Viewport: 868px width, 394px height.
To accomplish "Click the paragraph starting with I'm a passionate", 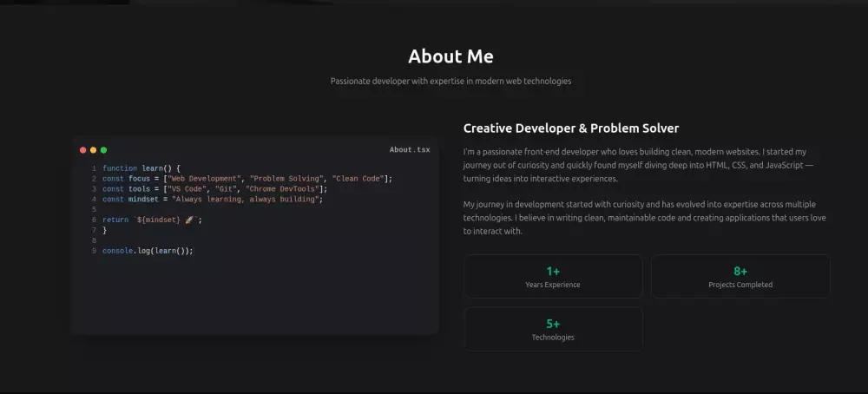I will pyautogui.click(x=638, y=165).
